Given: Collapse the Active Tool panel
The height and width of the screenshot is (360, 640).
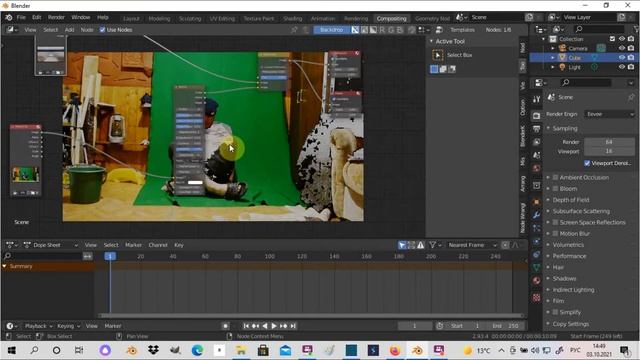Looking at the screenshot, I should point(431,41).
